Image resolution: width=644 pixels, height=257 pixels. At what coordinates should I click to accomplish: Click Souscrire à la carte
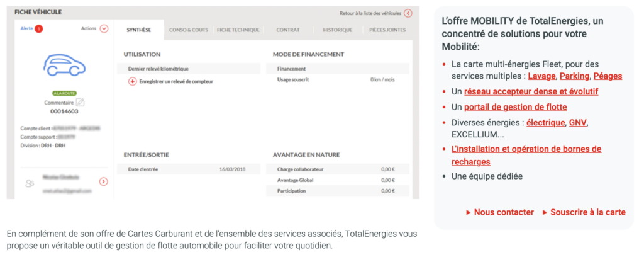point(587,212)
